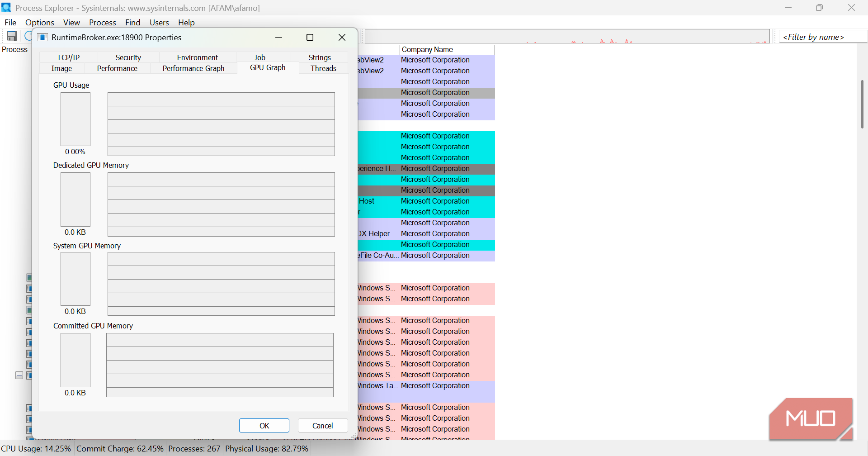The width and height of the screenshot is (868, 456).
Task: Select Microsoft Corporation in the Windows Ta... row
Action: tap(435, 386)
